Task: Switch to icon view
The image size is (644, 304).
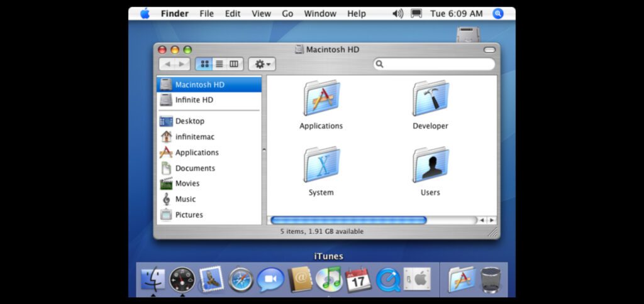Action: coord(204,64)
